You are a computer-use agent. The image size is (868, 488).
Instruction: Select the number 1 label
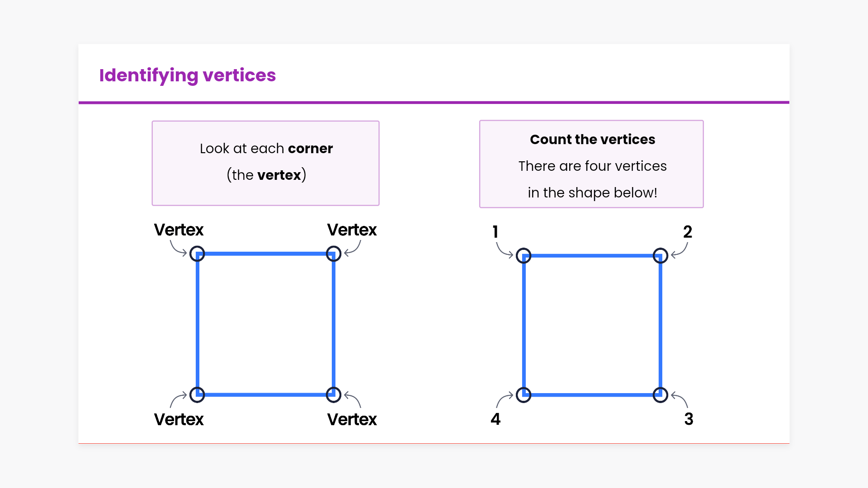coord(495,232)
